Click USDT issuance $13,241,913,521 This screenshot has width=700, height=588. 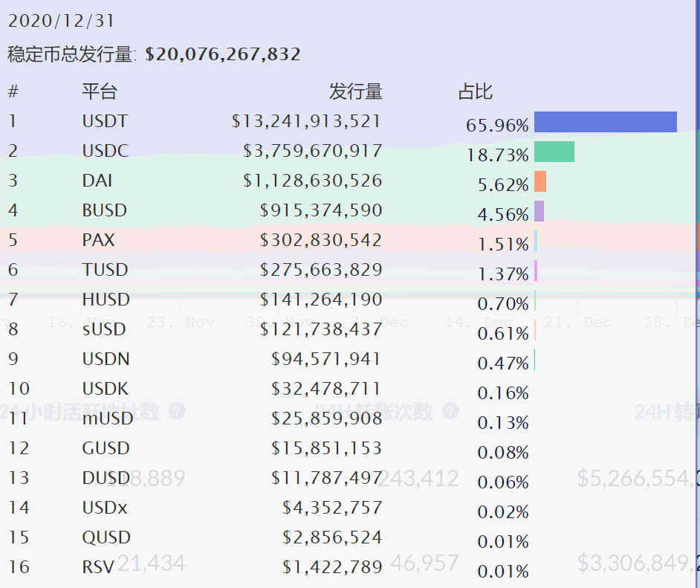(x=306, y=121)
